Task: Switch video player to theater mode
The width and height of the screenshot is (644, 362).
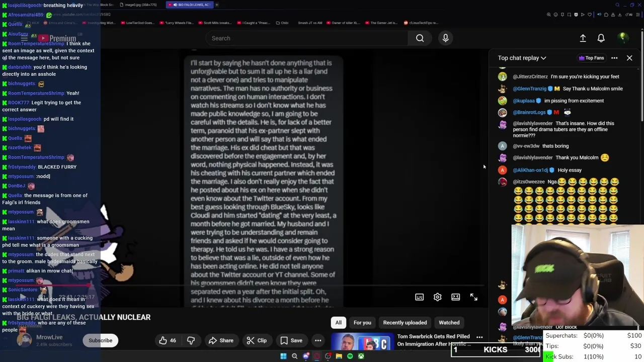Action: pyautogui.click(x=455, y=297)
